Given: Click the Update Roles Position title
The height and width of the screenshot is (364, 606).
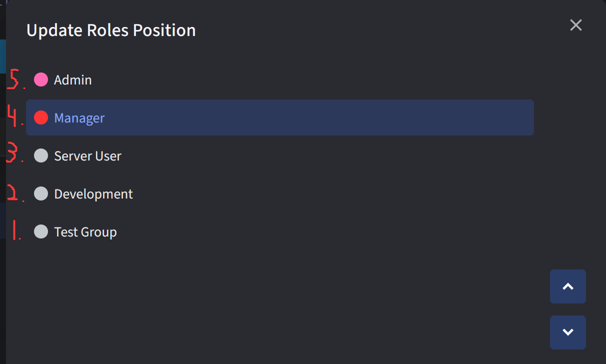Looking at the screenshot, I should point(111,30).
